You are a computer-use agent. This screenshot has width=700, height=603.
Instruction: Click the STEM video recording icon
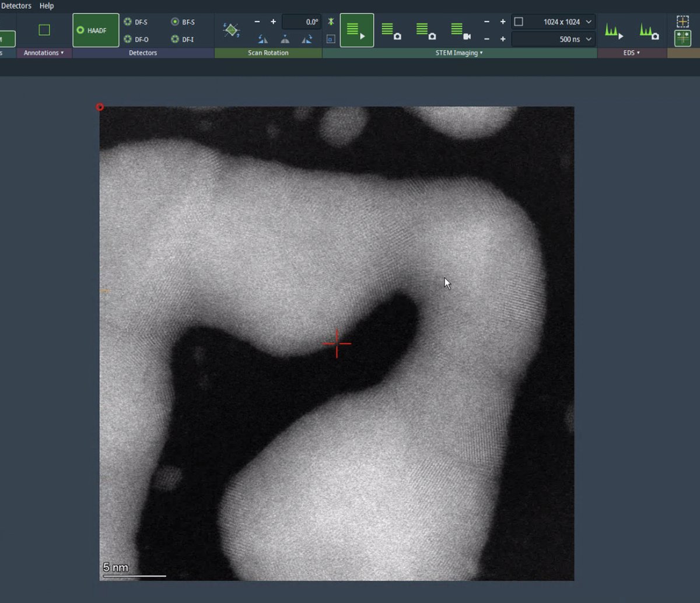[x=460, y=29]
